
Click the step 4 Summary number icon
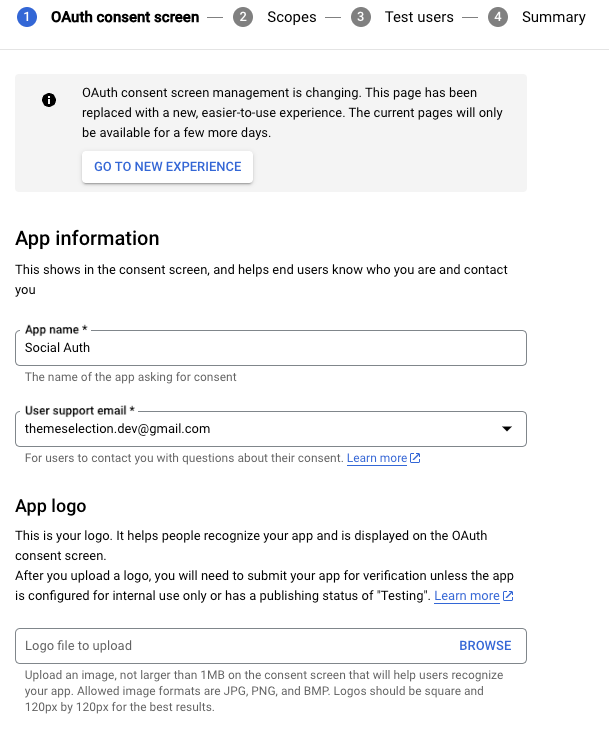tap(498, 17)
